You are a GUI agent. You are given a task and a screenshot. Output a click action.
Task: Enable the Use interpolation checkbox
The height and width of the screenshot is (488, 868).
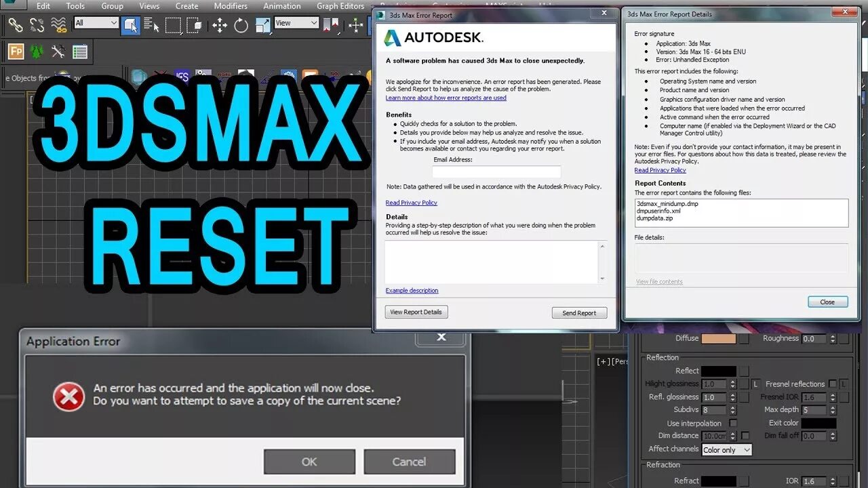(733, 423)
